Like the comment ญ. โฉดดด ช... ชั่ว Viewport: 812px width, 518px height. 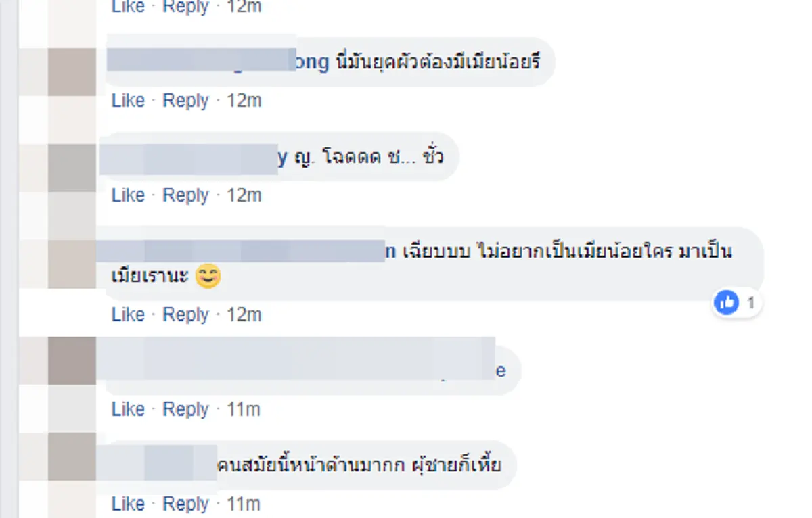128,195
